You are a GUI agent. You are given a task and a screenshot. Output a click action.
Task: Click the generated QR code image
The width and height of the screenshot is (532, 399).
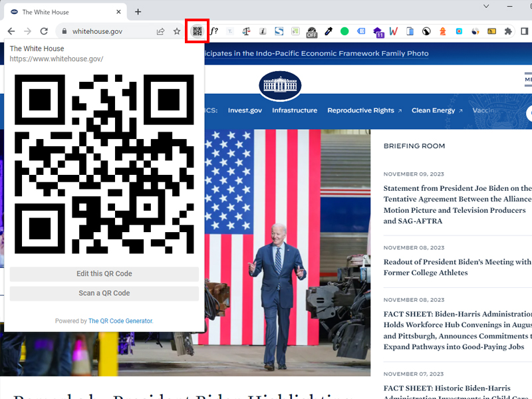click(104, 164)
